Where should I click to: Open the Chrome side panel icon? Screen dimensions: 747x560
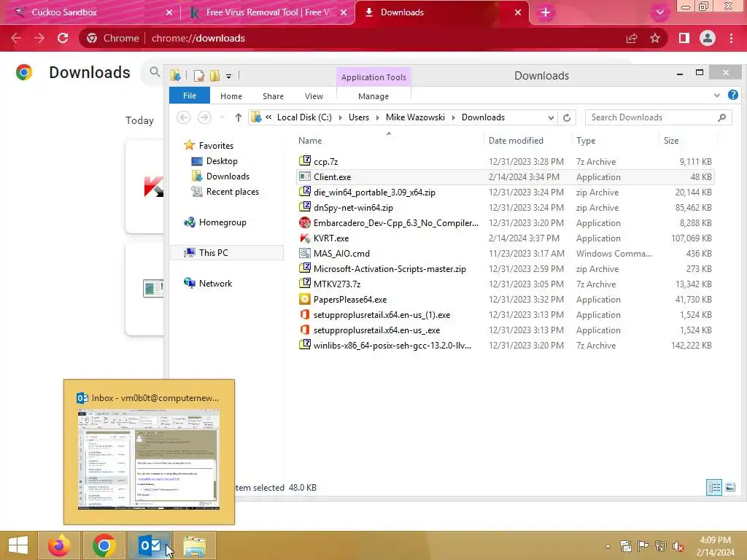[684, 38]
